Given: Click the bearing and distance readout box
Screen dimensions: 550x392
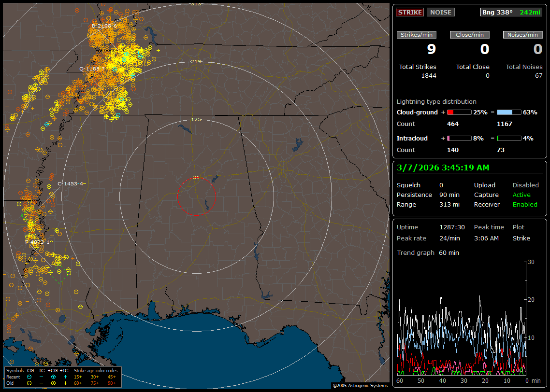Looking at the screenshot, I should click(x=511, y=12).
